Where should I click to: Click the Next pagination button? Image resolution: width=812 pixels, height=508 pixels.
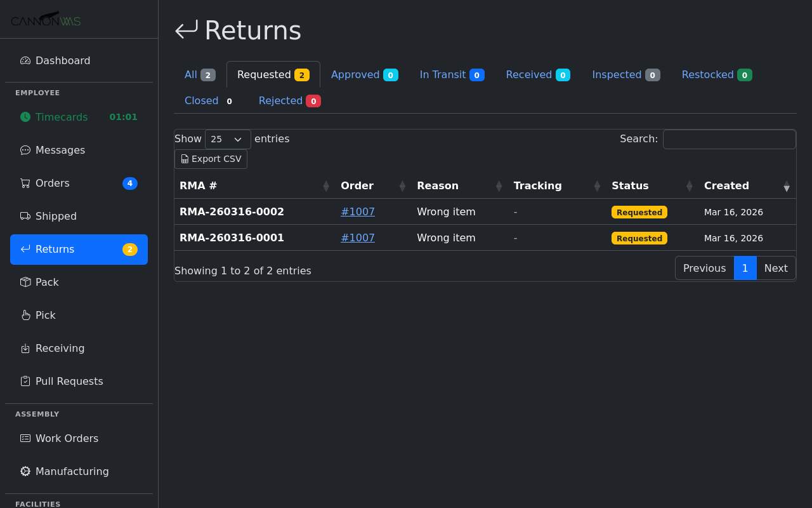775,268
